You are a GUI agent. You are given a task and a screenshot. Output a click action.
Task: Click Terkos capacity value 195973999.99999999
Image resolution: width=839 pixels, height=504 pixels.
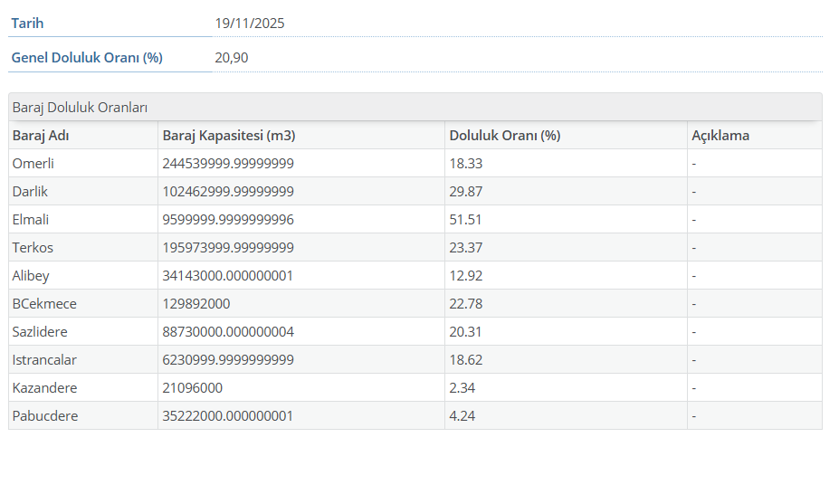pos(228,248)
